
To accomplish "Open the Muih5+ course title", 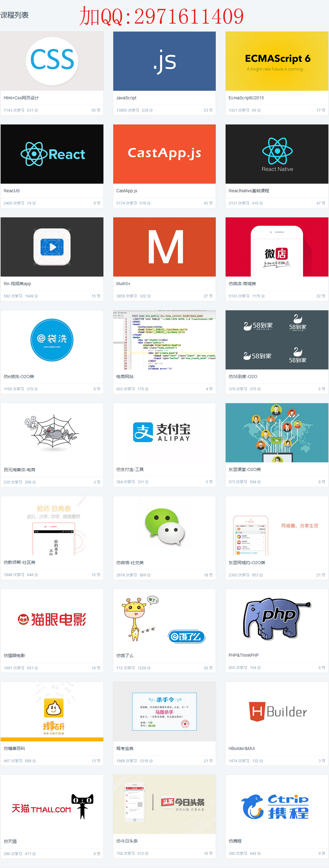I will coord(123,284).
